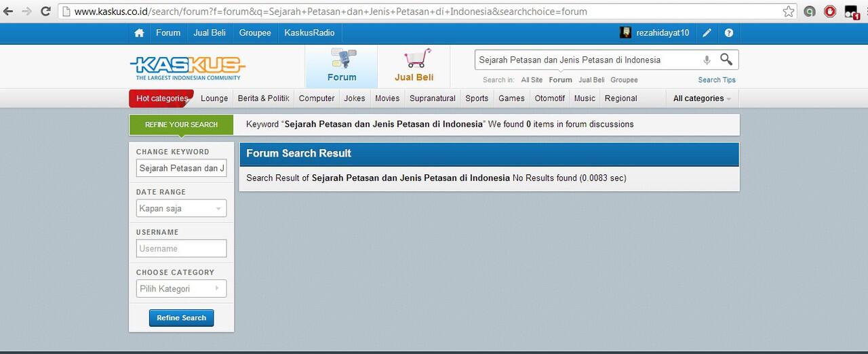Switch to the large Forum tab
Image resolution: width=868 pixels, height=354 pixels.
(x=342, y=66)
